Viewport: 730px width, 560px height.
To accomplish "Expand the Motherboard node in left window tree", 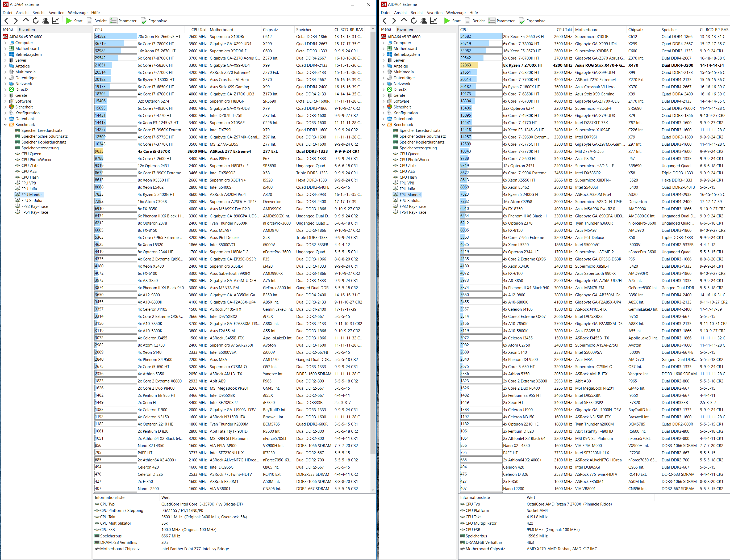I will pos(5,49).
